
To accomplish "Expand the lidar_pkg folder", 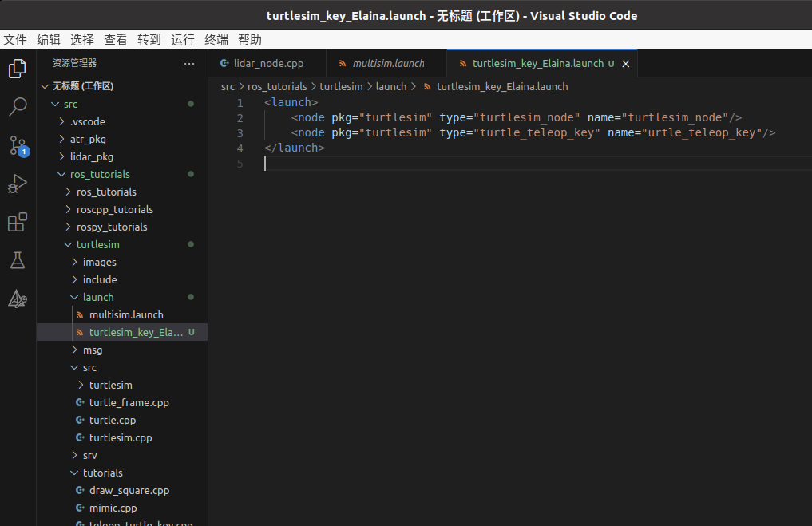I will pyautogui.click(x=62, y=157).
